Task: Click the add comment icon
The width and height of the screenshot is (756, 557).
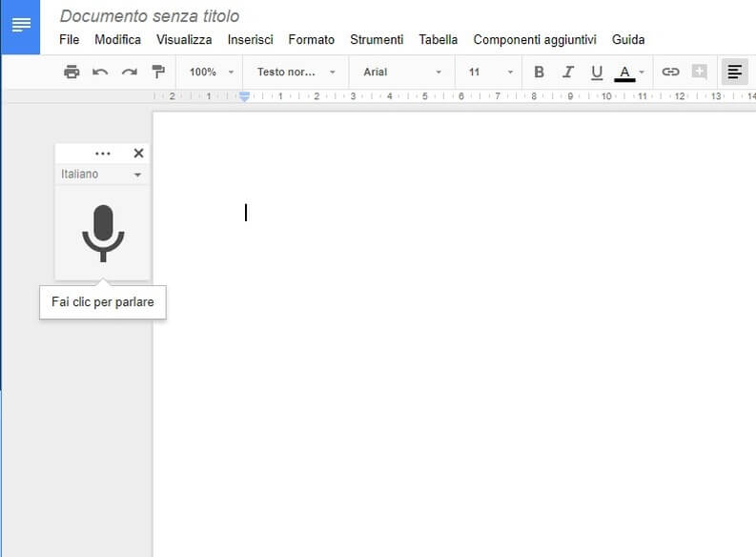Action: pos(700,72)
